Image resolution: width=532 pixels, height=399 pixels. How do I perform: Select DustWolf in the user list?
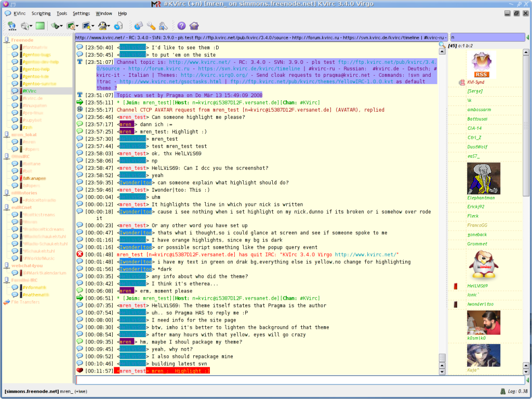click(477, 147)
